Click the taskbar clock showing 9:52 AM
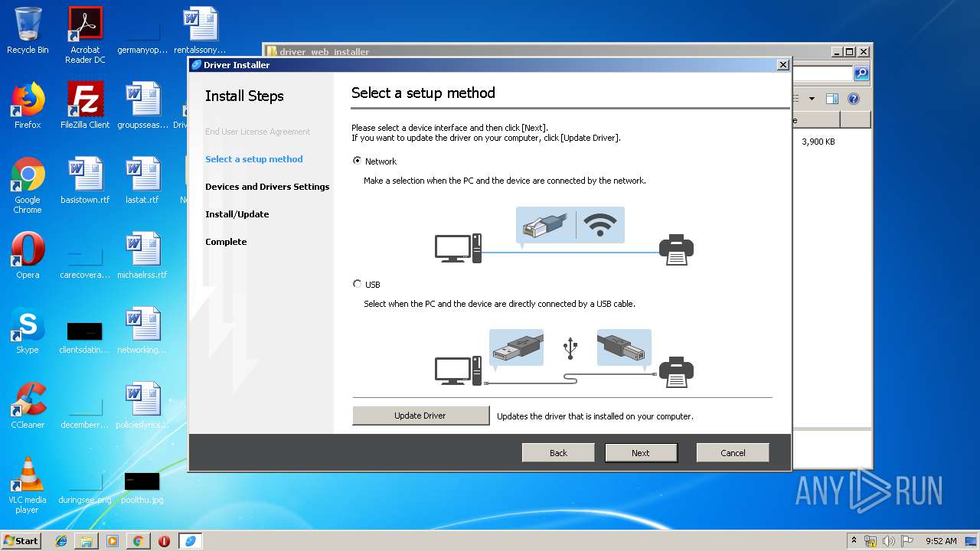This screenshot has width=980, height=551. [x=941, y=541]
